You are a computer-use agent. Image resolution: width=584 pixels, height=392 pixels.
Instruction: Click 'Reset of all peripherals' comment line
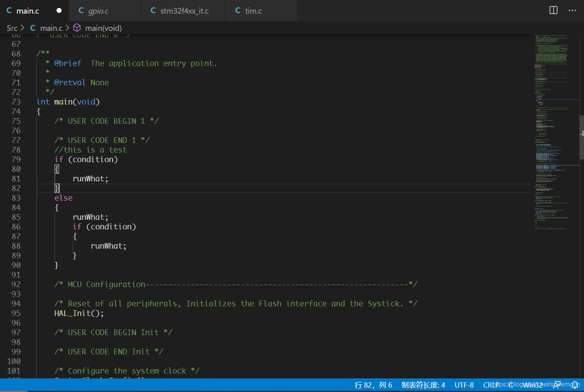click(236, 304)
